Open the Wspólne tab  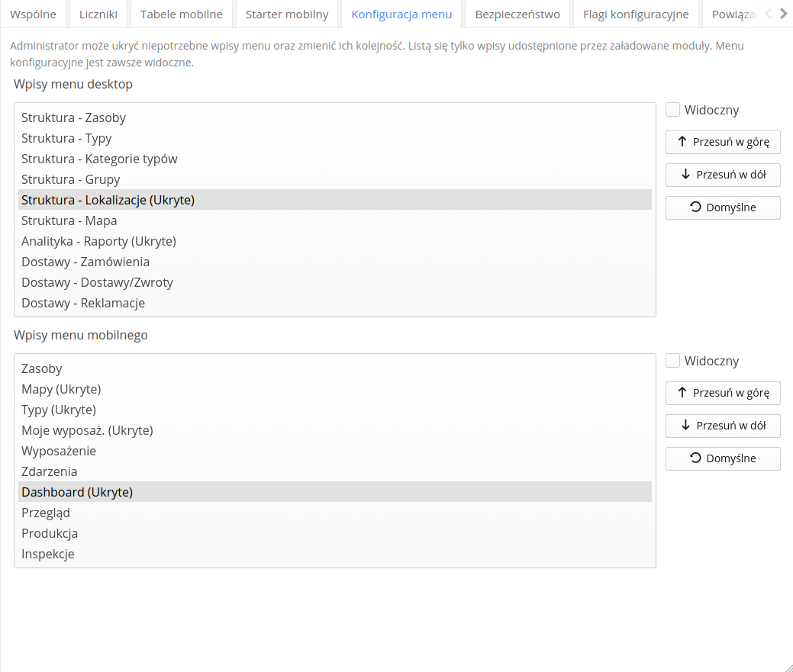pyautogui.click(x=33, y=14)
